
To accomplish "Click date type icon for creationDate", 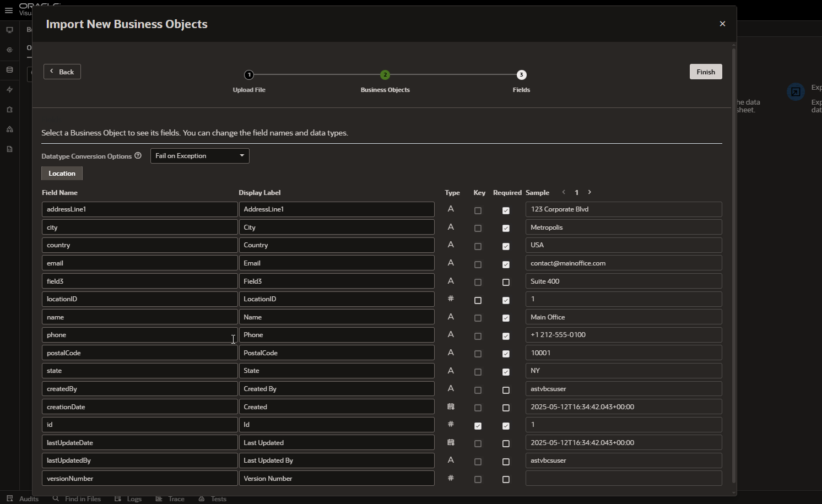I will [x=451, y=407].
